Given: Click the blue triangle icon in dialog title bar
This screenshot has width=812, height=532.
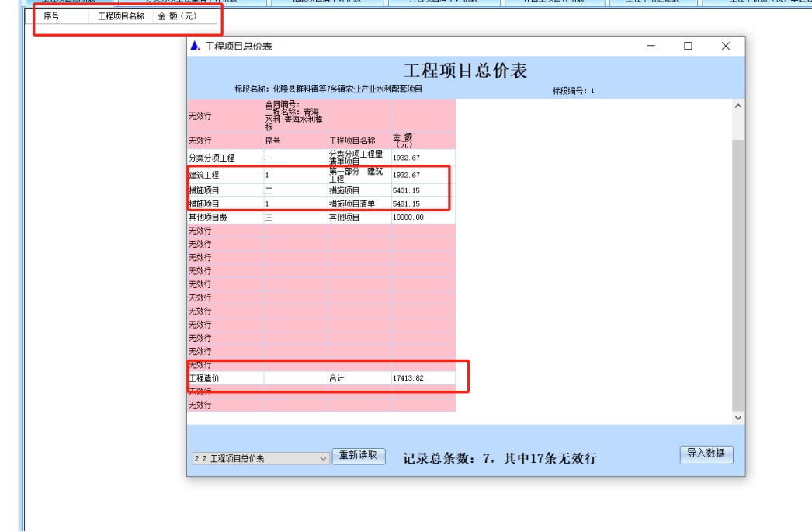Looking at the screenshot, I should pyautogui.click(x=195, y=47).
